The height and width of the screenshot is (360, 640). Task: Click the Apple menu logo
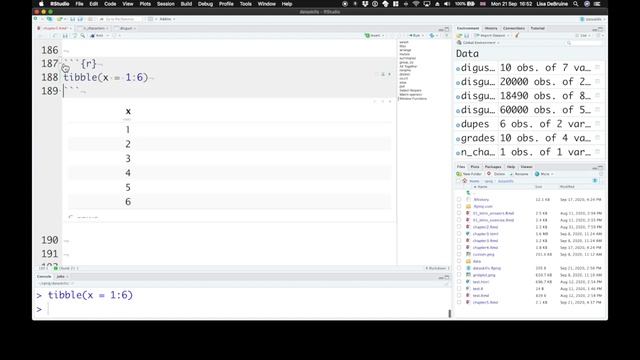[x=41, y=4]
